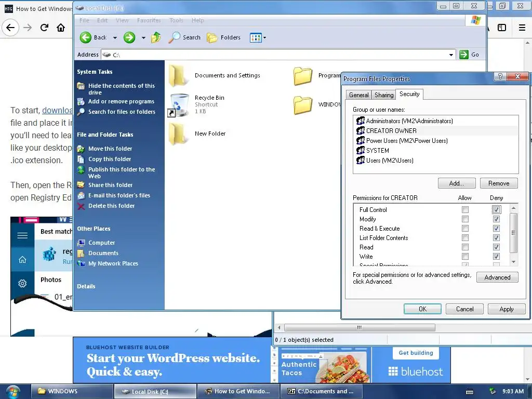
Task: Open the browser hamburger menu
Action: (522, 28)
